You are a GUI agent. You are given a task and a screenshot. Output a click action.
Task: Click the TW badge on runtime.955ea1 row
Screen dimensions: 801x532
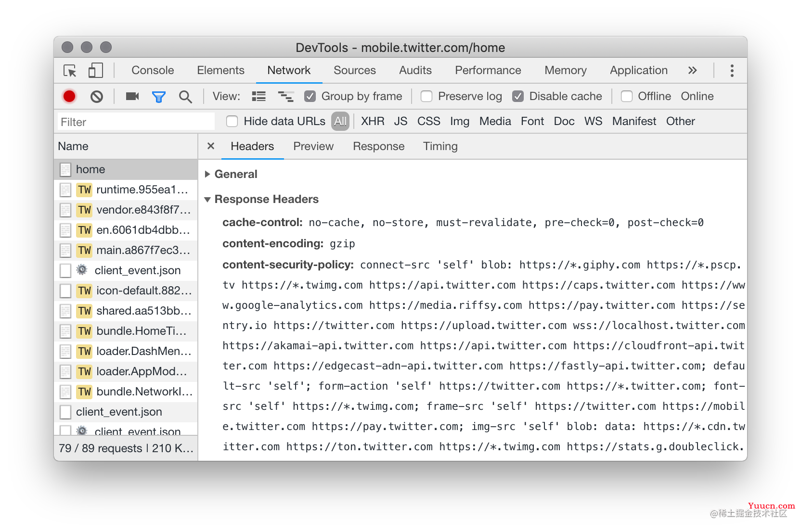coord(84,190)
